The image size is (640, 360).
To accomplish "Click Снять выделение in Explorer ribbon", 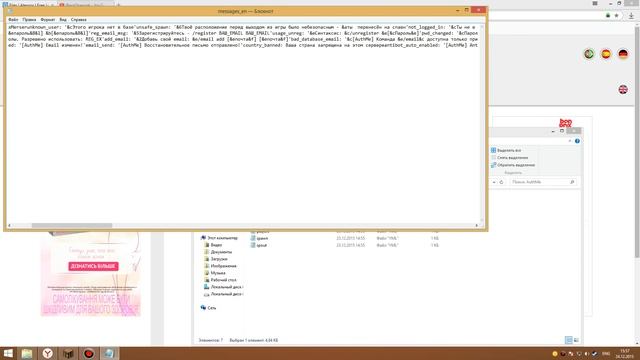I will click(x=509, y=158).
